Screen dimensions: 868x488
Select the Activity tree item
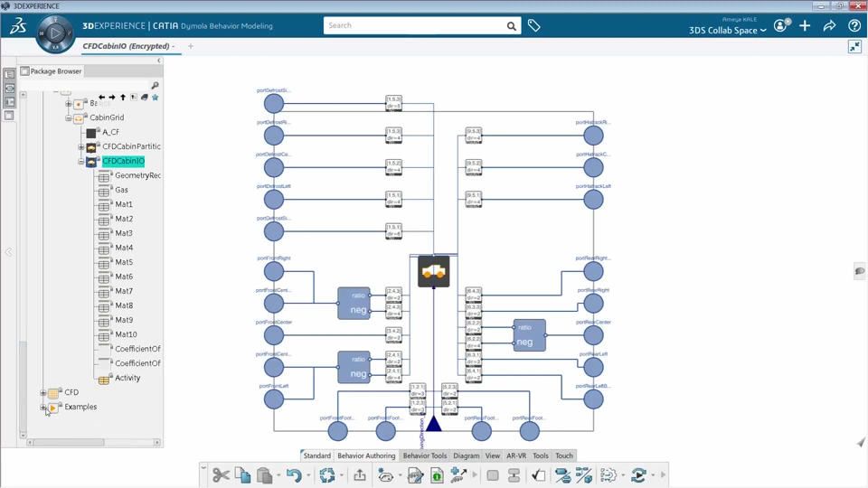127,378
